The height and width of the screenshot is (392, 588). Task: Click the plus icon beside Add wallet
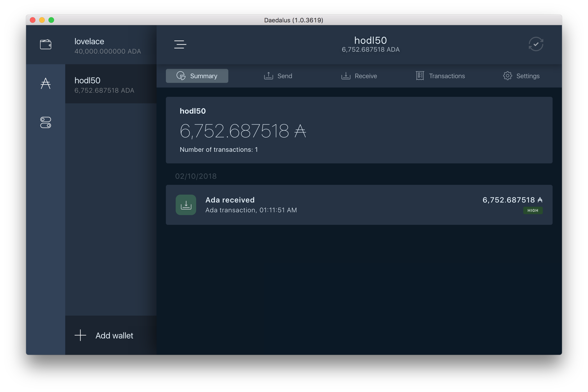click(x=80, y=335)
